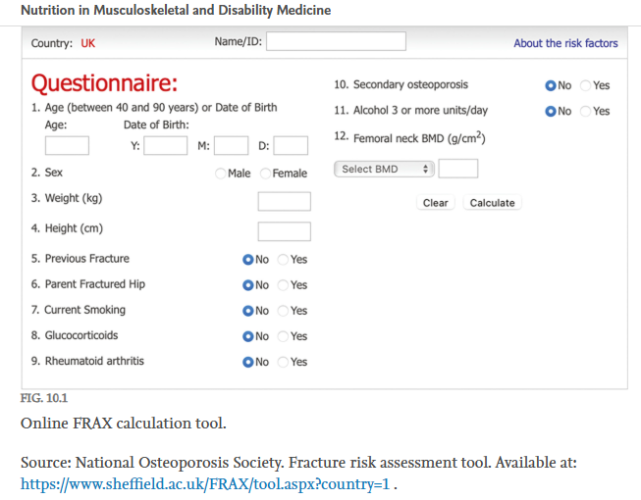Screen dimensions: 641x500
Task: Open the Select BMD dropdown
Action: [384, 169]
